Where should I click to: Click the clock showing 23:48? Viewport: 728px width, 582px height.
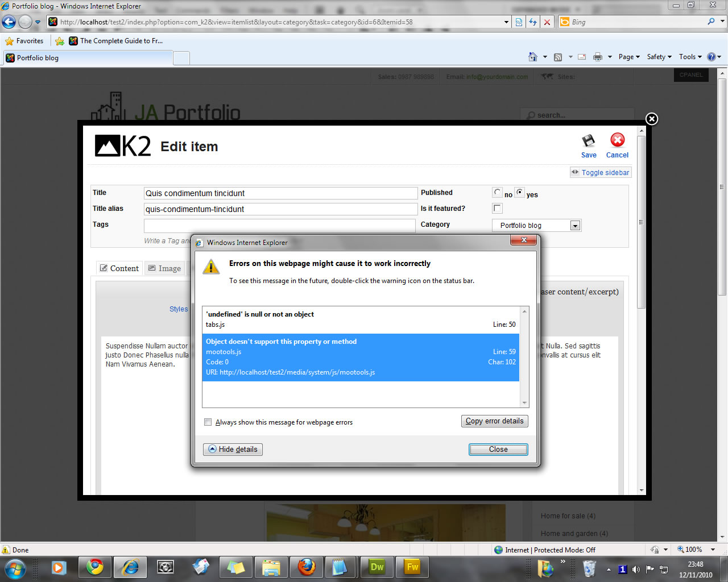pyautogui.click(x=696, y=564)
